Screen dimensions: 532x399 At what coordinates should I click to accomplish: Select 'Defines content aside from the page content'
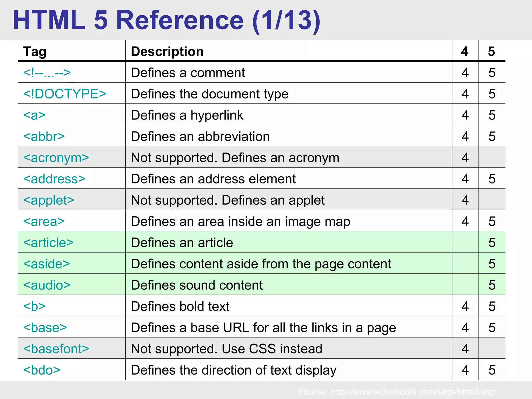pos(261,264)
